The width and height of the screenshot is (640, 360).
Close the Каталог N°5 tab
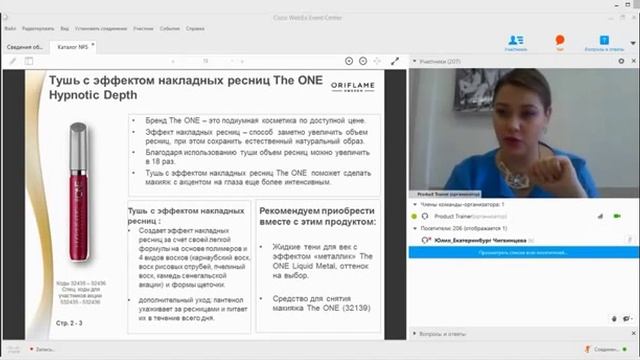93,44
